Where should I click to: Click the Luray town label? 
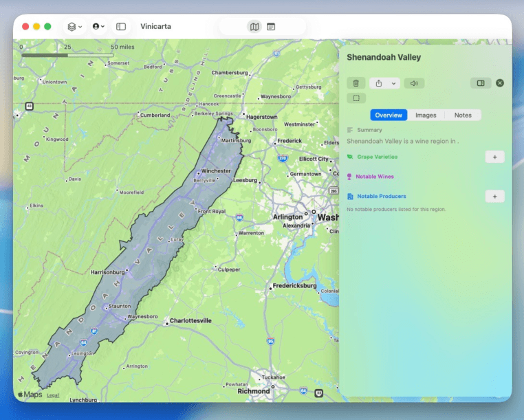pos(177,240)
